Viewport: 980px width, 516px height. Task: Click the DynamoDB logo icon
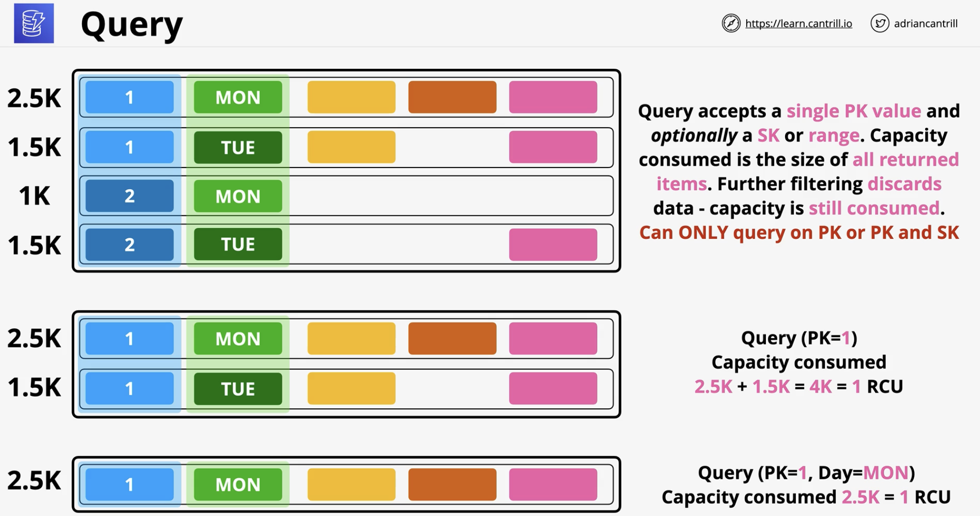pyautogui.click(x=34, y=24)
